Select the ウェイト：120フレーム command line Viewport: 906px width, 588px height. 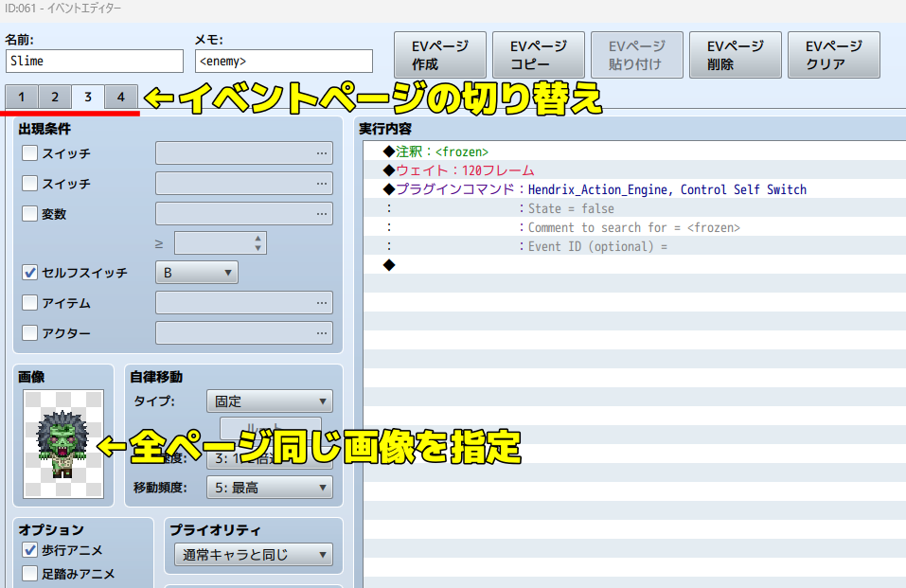(x=464, y=170)
